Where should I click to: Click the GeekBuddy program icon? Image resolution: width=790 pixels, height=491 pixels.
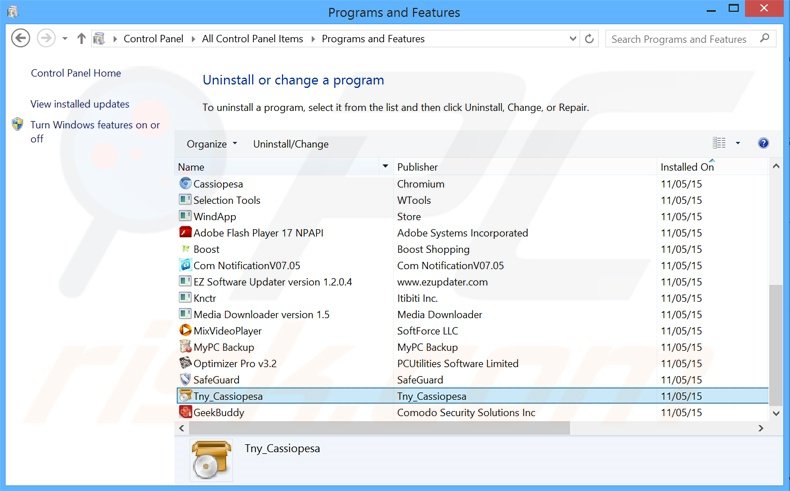(185, 412)
